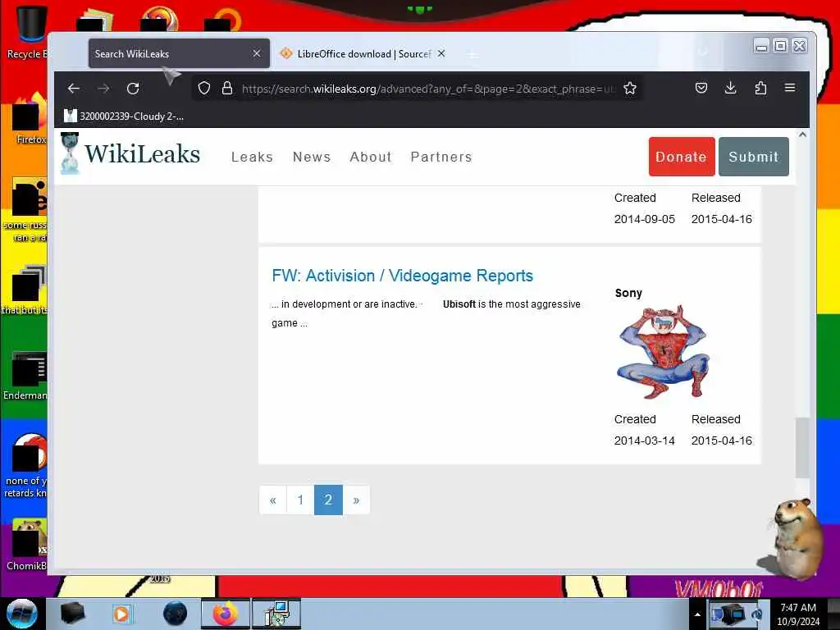Viewport: 840px width, 630px height.
Task: Open the Partners menu item
Action: pyautogui.click(x=441, y=157)
